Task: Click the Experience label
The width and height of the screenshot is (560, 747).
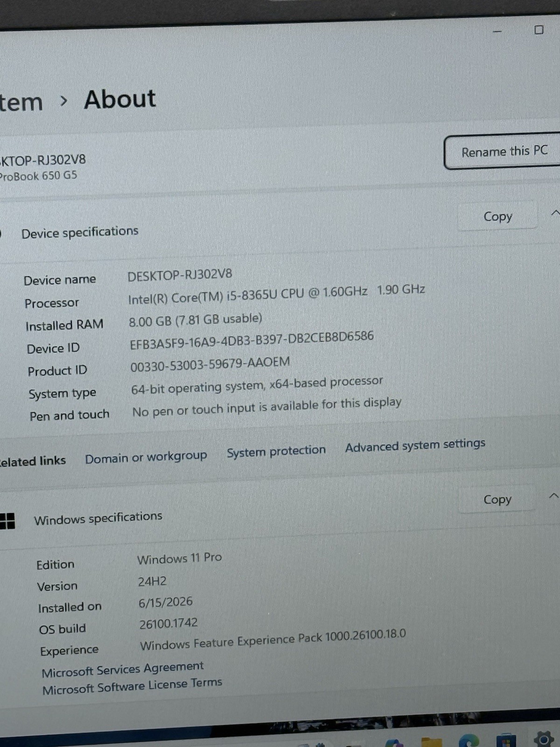Action: [69, 650]
